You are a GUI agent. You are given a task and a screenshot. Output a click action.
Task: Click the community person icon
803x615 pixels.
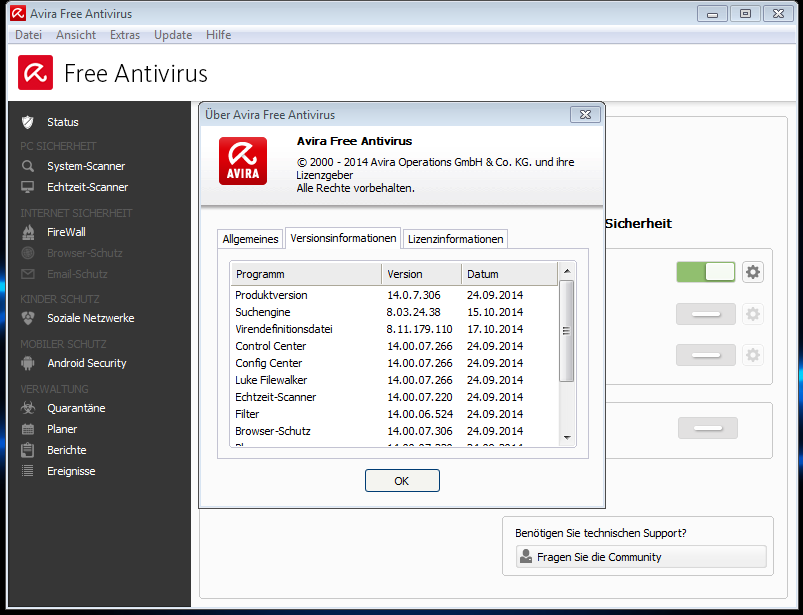point(526,557)
